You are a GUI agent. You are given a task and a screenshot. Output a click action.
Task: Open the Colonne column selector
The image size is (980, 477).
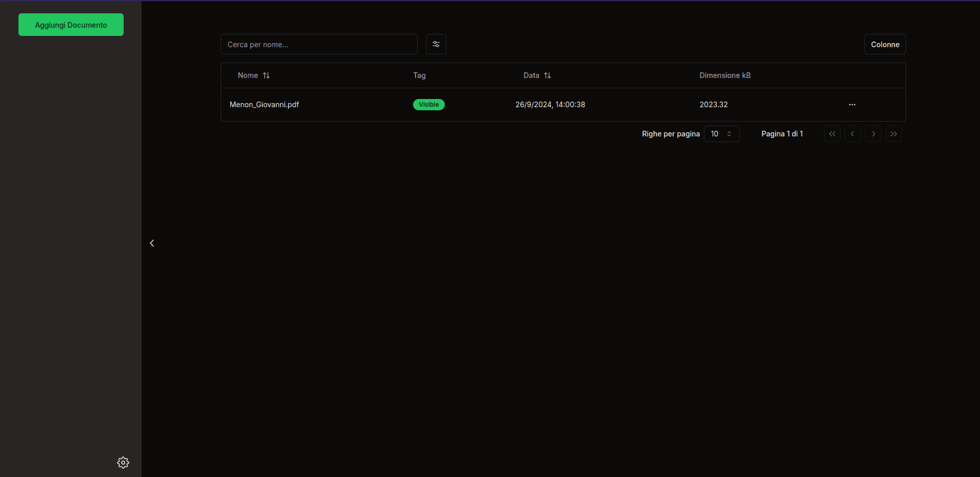click(x=885, y=44)
